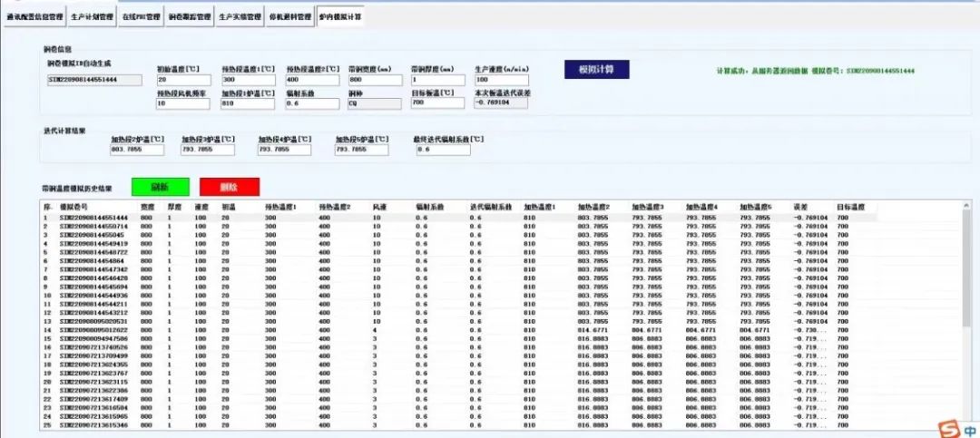Click the red 删除 button
The height and width of the screenshot is (438, 980).
(x=230, y=187)
